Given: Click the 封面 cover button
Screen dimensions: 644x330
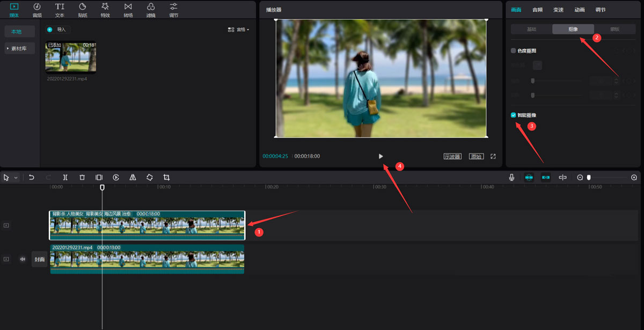Looking at the screenshot, I should 40,259.
